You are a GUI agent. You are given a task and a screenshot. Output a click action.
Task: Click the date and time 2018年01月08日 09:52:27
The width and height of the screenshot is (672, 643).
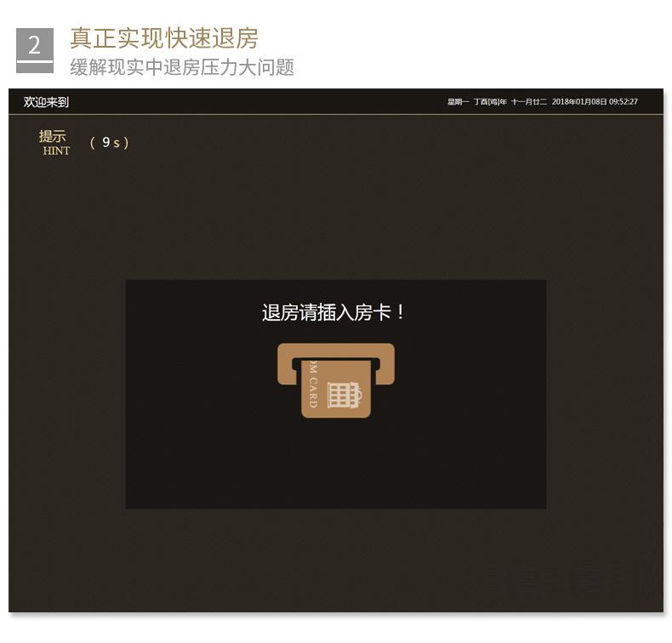[595, 101]
